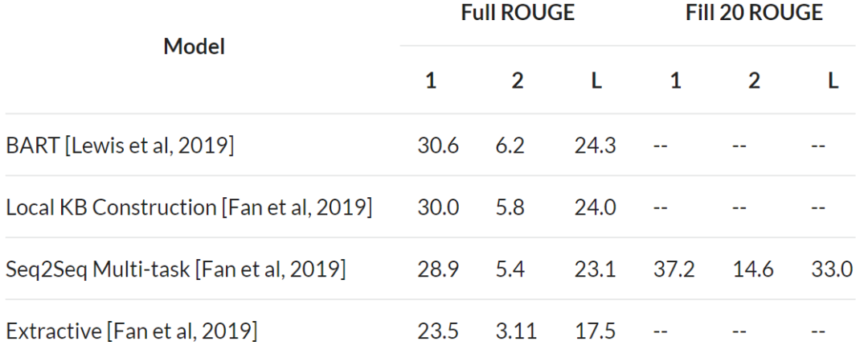Select the 14.6 score cell
868x362 pixels.
pos(753,269)
